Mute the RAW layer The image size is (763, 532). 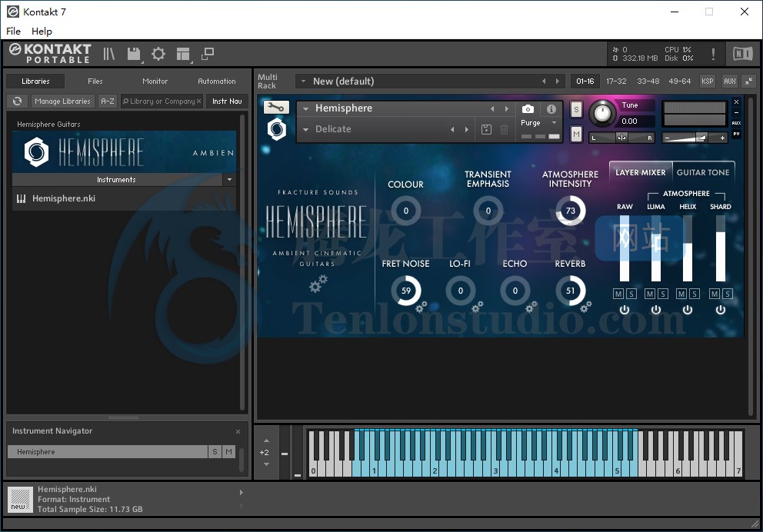[618, 294]
